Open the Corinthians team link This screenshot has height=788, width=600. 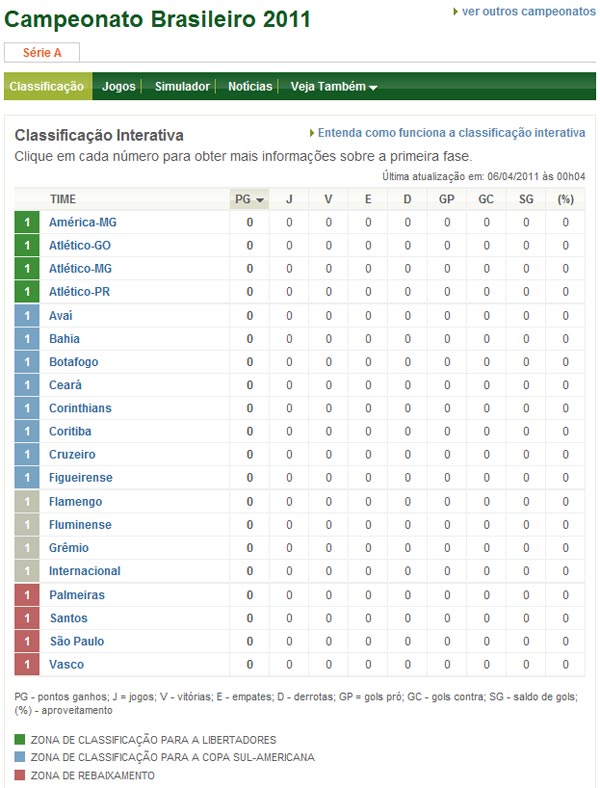80,408
